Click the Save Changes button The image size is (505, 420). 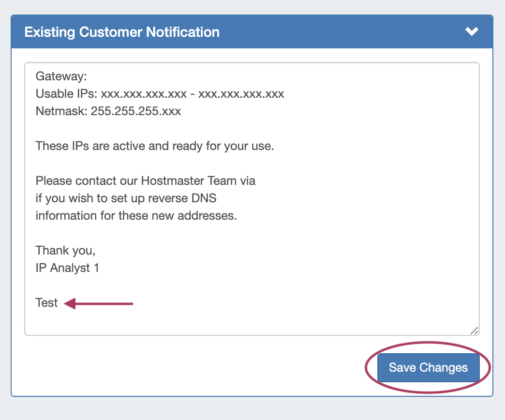(x=428, y=368)
